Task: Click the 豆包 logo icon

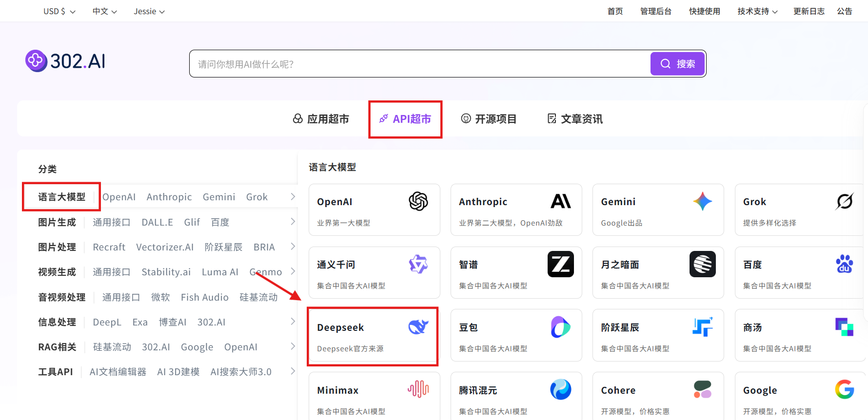Action: click(x=561, y=327)
